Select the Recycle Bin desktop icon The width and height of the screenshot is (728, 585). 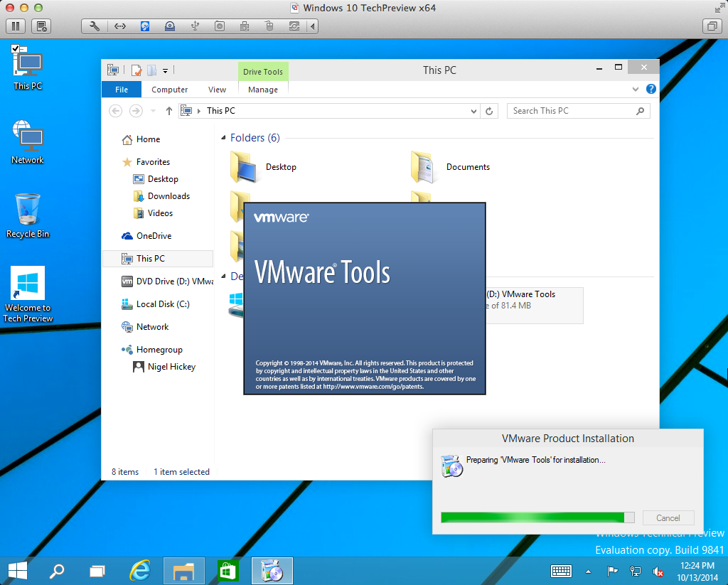(28, 216)
